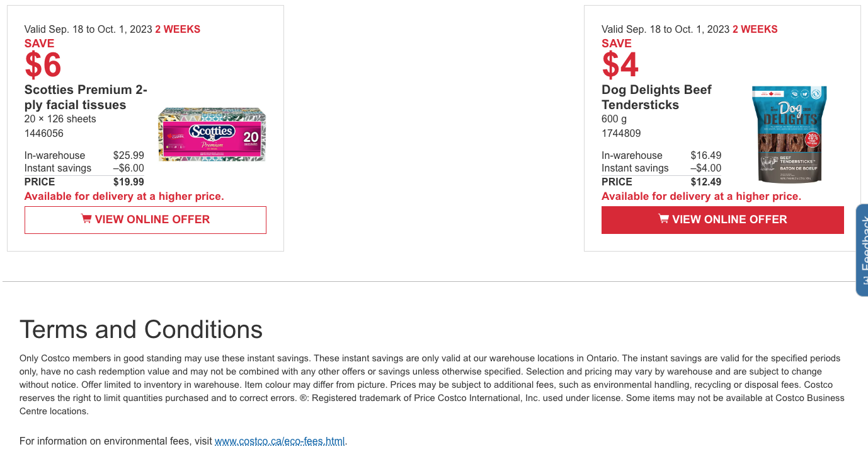The width and height of the screenshot is (868, 454).
Task: Click the 2 WEEKS label on Dog Delights coupon
Action: [x=755, y=29]
